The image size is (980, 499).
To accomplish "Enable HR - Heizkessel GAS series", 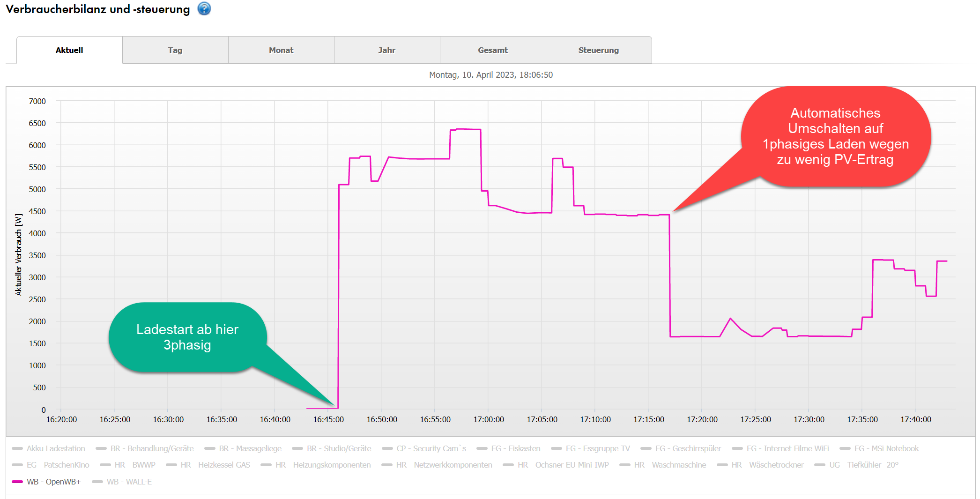I will (x=215, y=465).
